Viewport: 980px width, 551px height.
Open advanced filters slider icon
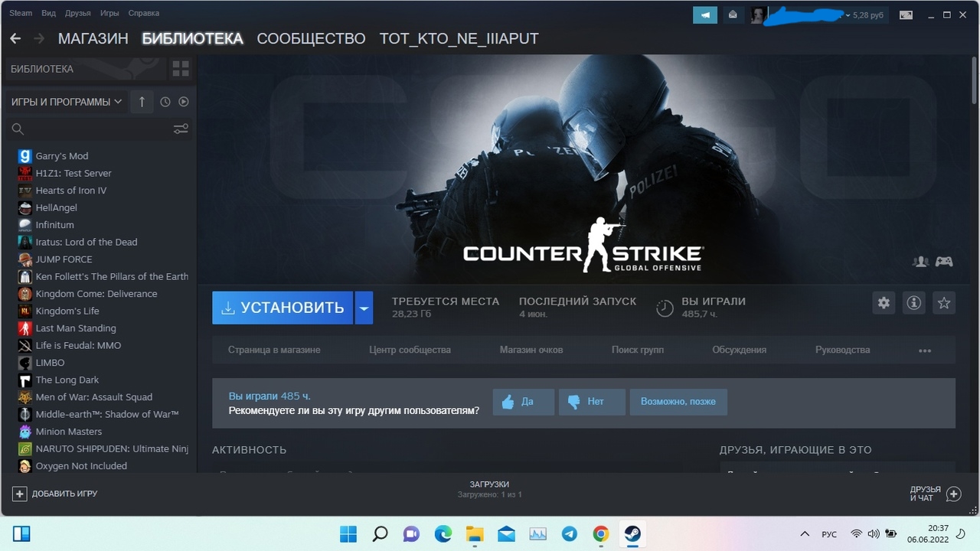[x=181, y=129]
